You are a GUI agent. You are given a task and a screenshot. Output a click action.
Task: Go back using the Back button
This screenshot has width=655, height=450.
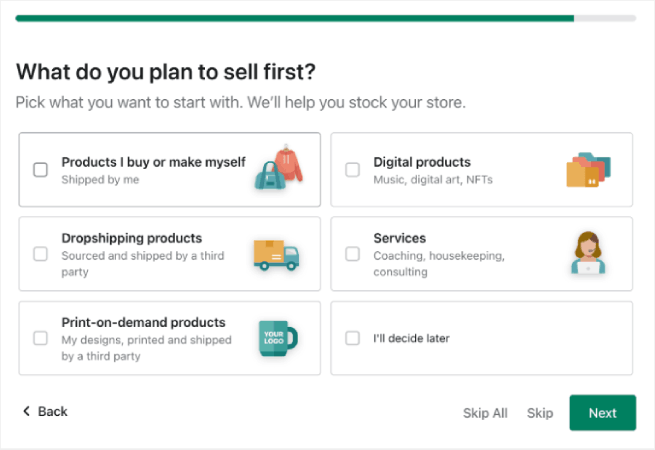click(x=45, y=411)
